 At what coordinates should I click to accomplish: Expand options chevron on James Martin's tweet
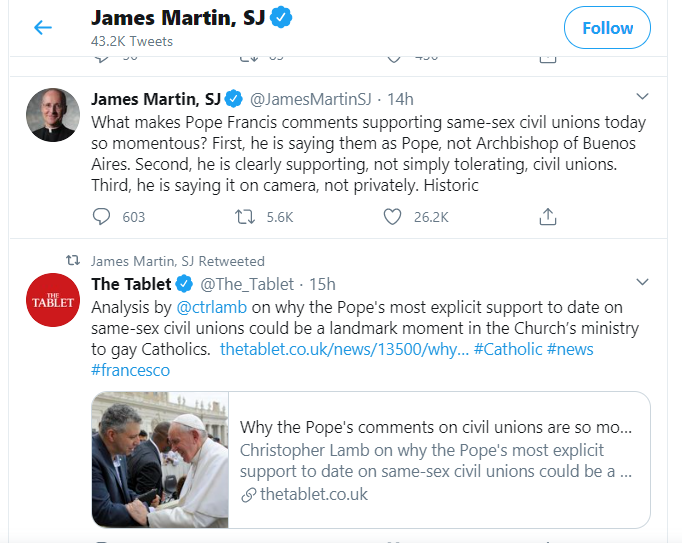pyautogui.click(x=642, y=96)
